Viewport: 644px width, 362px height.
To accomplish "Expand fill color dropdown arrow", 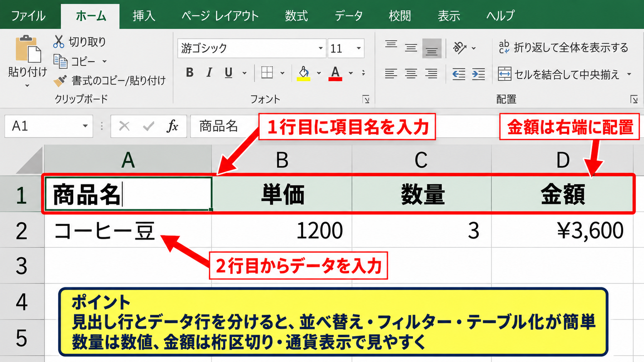I will pyautogui.click(x=319, y=73).
